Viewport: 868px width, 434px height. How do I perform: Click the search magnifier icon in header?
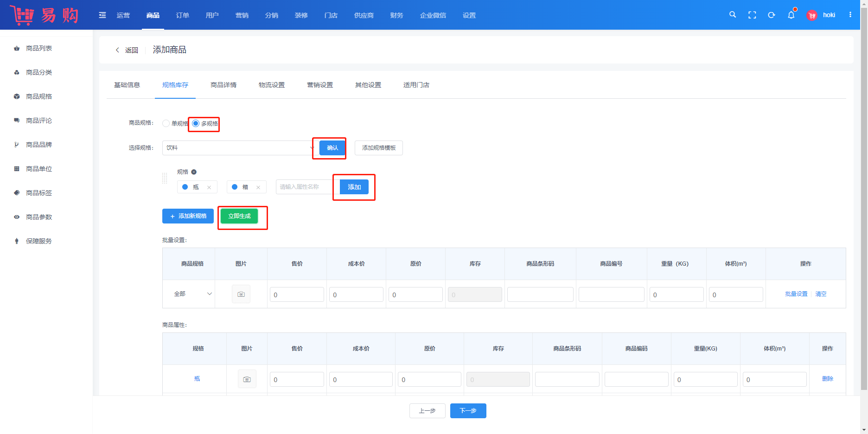point(733,15)
